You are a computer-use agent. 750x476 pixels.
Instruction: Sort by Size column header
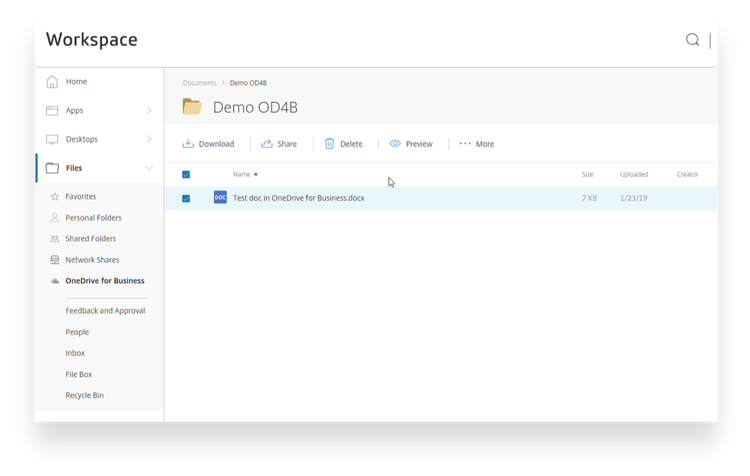(588, 174)
